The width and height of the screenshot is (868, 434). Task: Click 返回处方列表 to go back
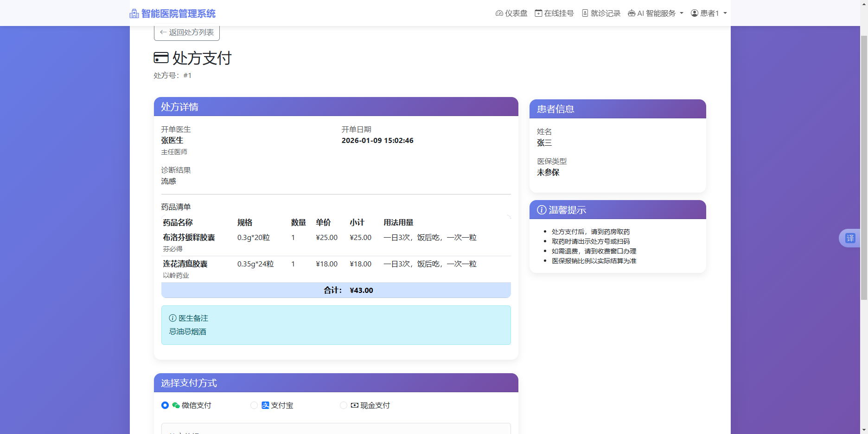[x=186, y=32]
